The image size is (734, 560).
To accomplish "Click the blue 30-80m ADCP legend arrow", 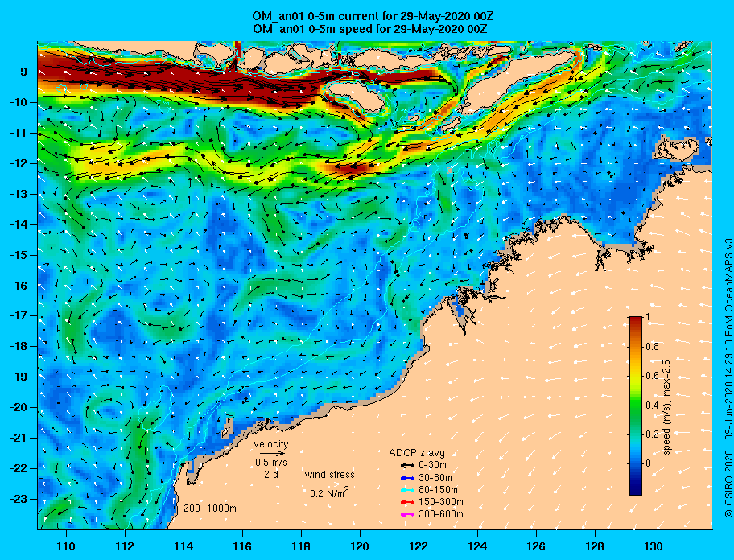I will 408,478.
